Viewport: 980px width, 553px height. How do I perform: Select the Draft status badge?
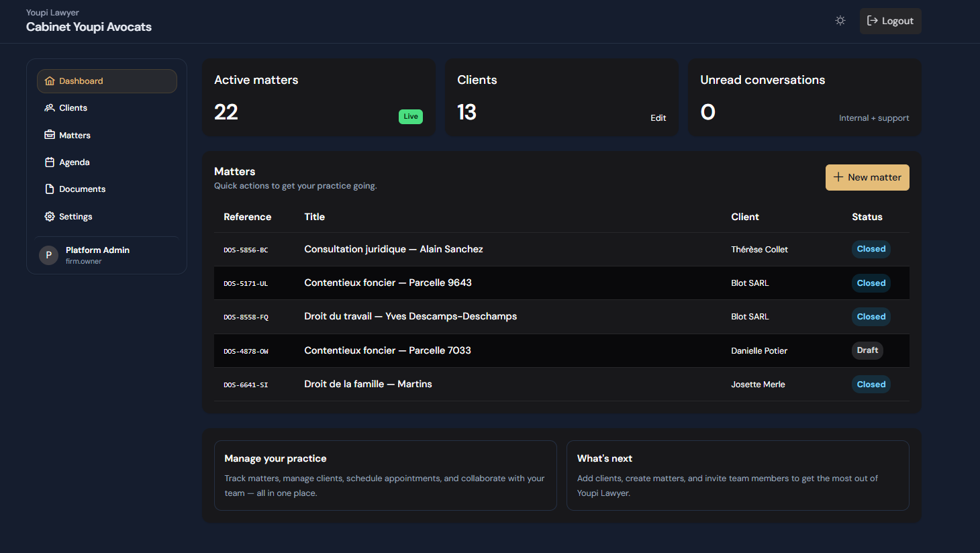pos(867,350)
